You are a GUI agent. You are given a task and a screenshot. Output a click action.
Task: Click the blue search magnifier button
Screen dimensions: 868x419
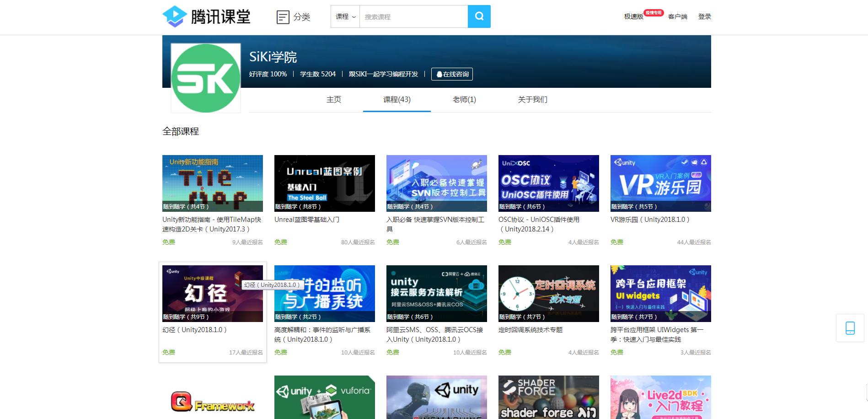(x=479, y=16)
